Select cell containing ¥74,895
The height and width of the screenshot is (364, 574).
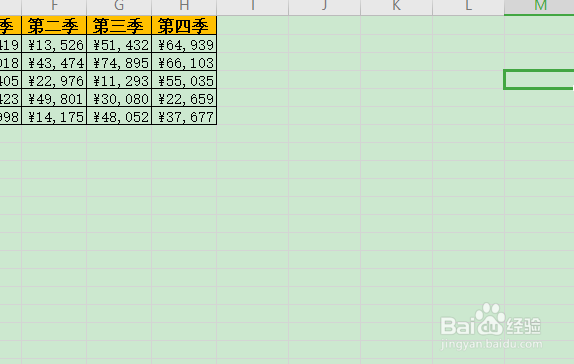tap(119, 62)
